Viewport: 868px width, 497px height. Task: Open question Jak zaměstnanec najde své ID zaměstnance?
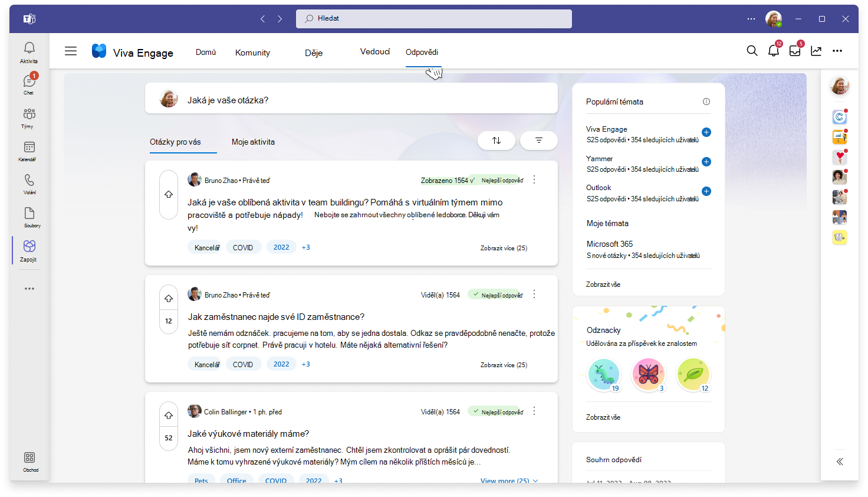point(276,317)
